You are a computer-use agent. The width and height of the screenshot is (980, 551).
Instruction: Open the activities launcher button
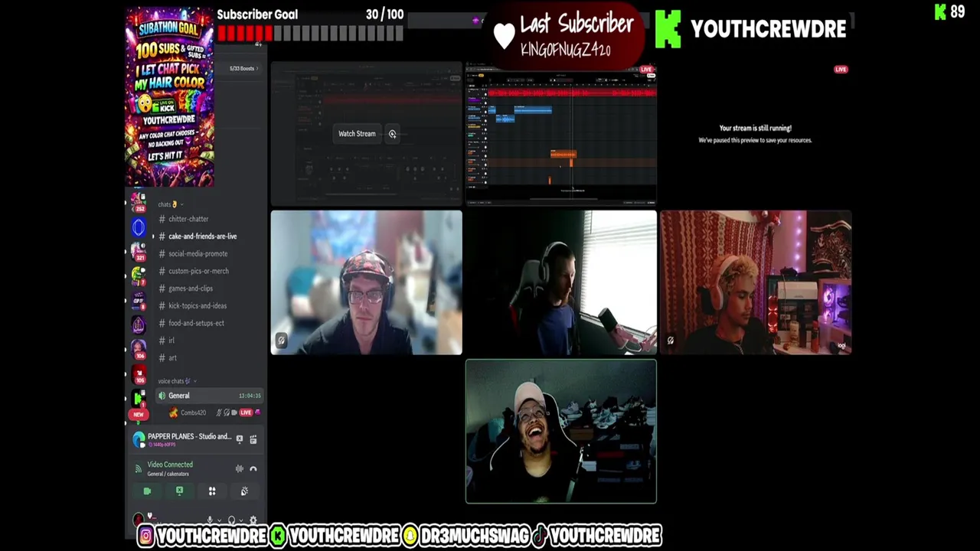point(212,491)
